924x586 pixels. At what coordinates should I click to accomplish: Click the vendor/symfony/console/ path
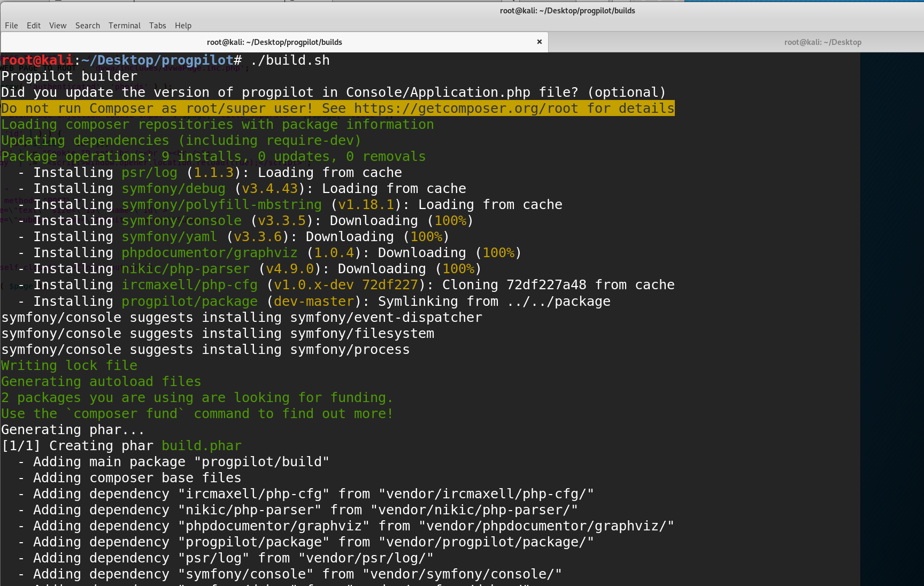pos(462,574)
